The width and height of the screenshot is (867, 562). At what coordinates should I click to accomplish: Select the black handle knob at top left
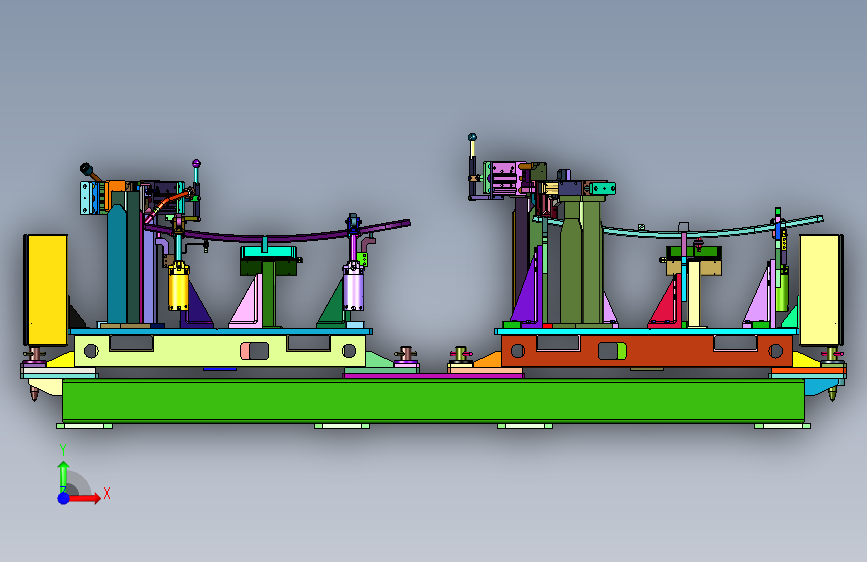86,168
